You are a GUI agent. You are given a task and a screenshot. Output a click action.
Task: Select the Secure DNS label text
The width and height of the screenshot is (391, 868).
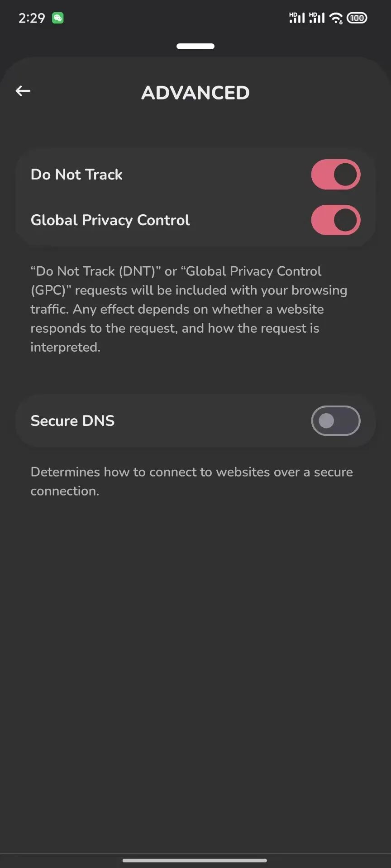click(x=72, y=421)
